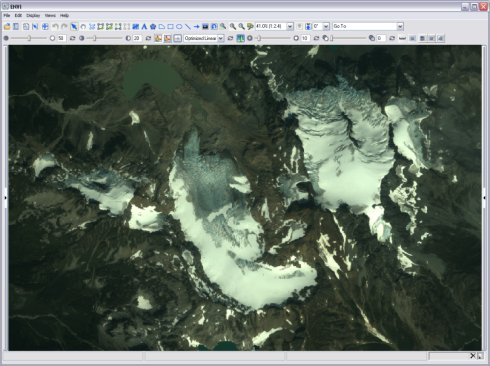Open the File menu
The height and width of the screenshot is (366, 490).
click(7, 15)
